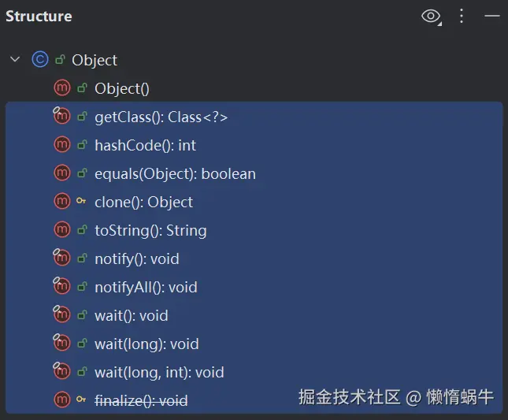Click the Structure panel title
The width and height of the screenshot is (508, 420).
click(39, 16)
